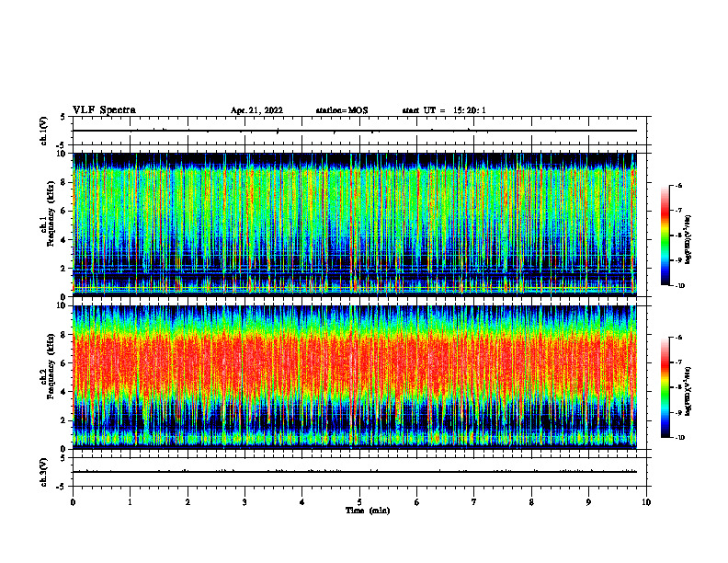Select the date text "Apr. 21, 2022"
The height and width of the screenshot is (563, 728).
click(x=256, y=110)
